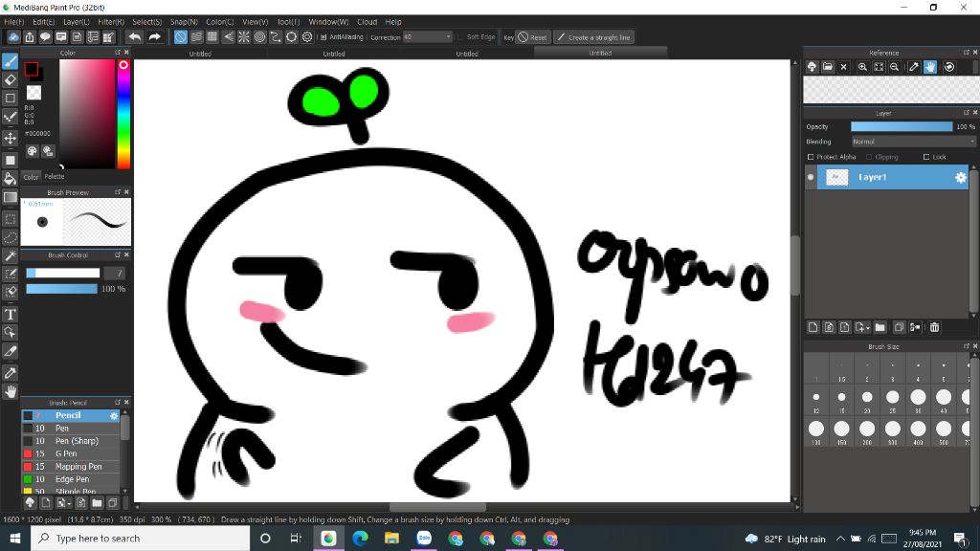Select the Eyedropper tool
980x551 pixels.
click(x=10, y=373)
